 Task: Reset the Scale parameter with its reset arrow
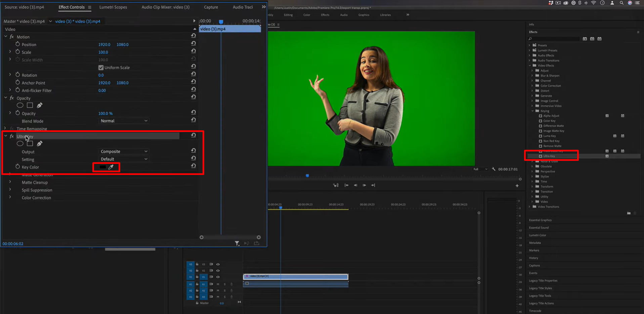click(193, 51)
